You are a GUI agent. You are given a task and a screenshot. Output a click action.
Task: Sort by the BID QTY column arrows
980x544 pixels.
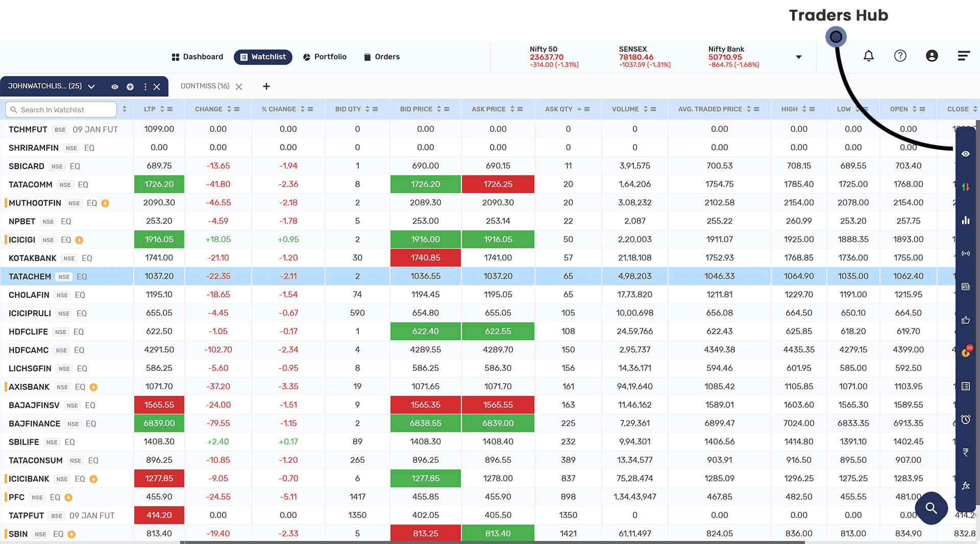point(367,109)
